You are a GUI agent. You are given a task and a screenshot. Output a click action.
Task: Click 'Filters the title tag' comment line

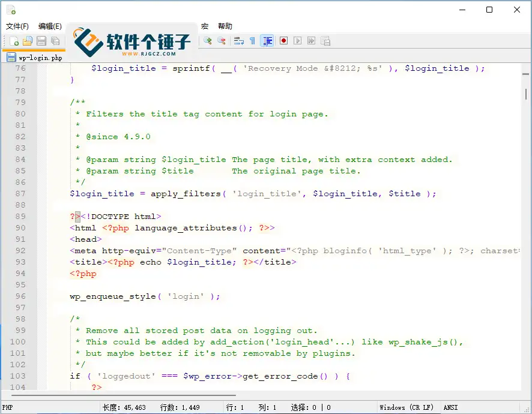tap(207, 114)
